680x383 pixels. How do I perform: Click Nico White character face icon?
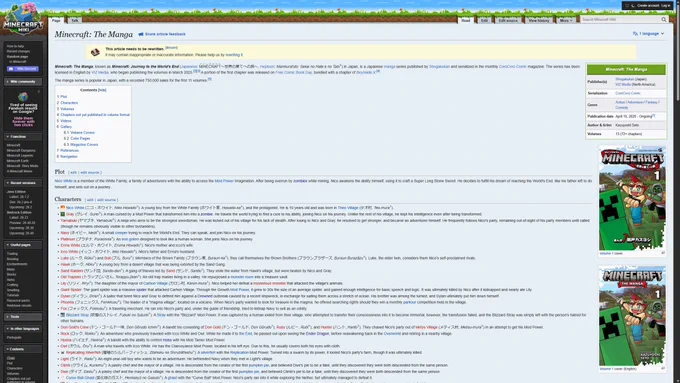pyautogui.click(x=62, y=208)
